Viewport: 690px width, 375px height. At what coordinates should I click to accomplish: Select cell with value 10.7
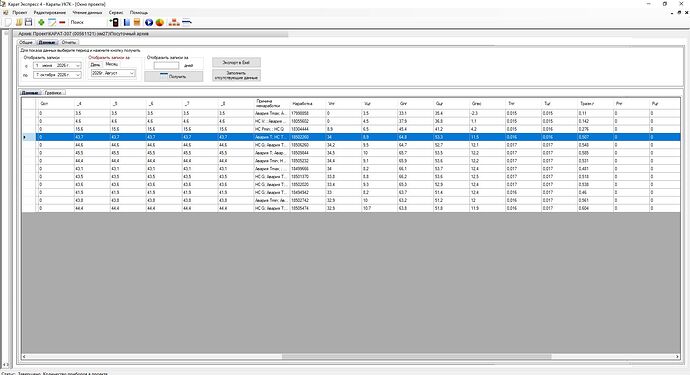380,208
